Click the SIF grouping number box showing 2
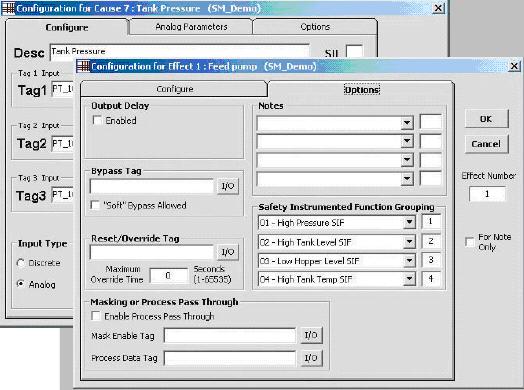The image size is (524, 390). pos(431,241)
